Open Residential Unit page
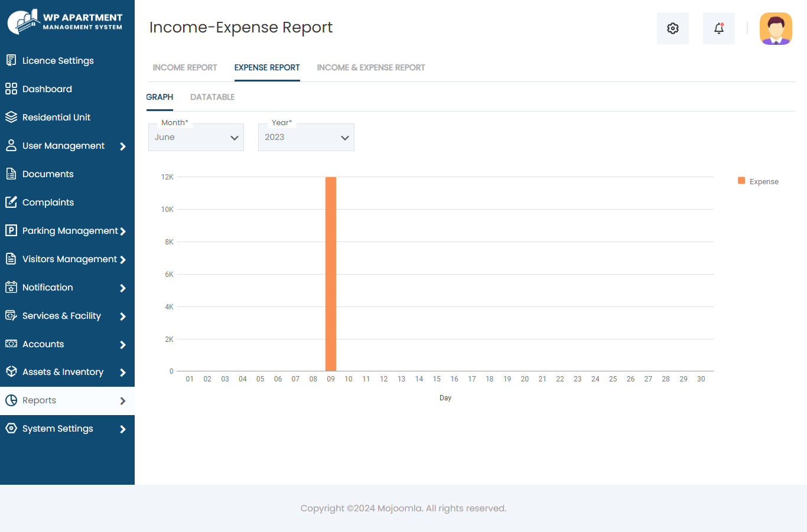This screenshot has height=532, width=807. coord(56,117)
